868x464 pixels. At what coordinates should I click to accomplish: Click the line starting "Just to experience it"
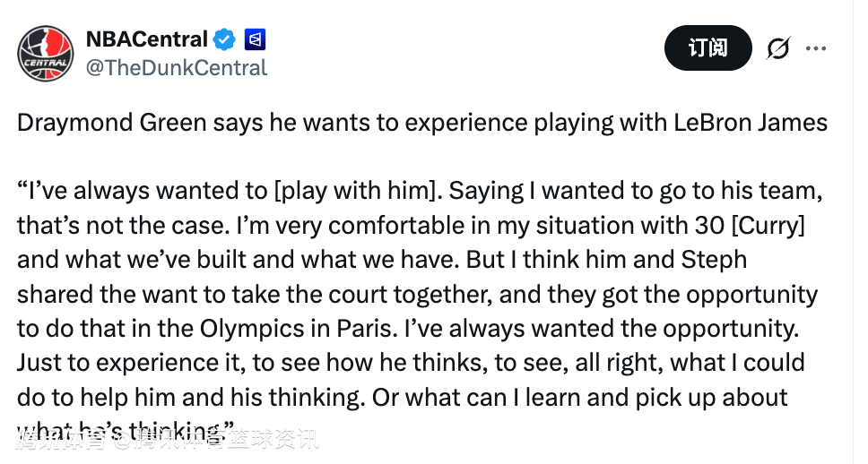pyautogui.click(x=411, y=363)
